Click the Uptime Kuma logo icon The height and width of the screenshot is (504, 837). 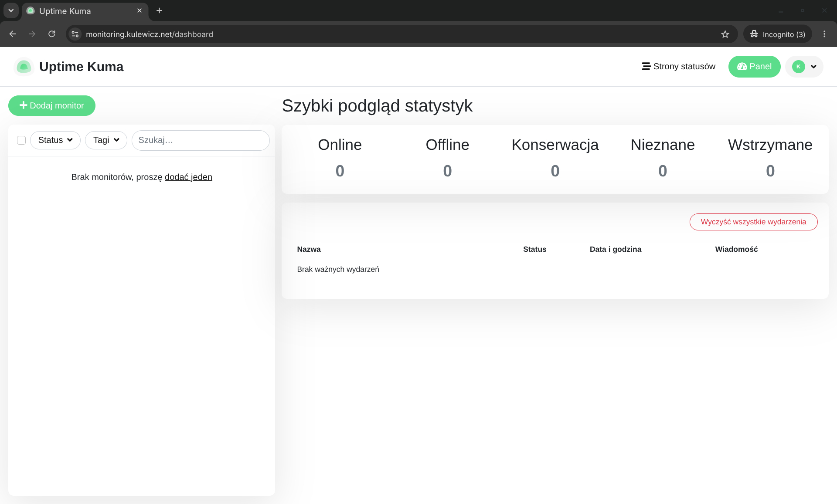[24, 67]
